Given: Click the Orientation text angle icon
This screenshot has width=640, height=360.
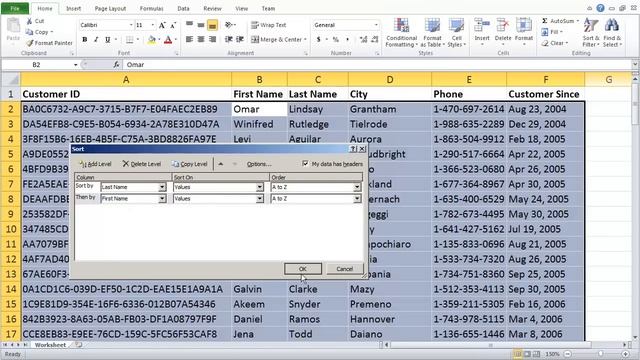Looking at the screenshot, I should (229, 25).
